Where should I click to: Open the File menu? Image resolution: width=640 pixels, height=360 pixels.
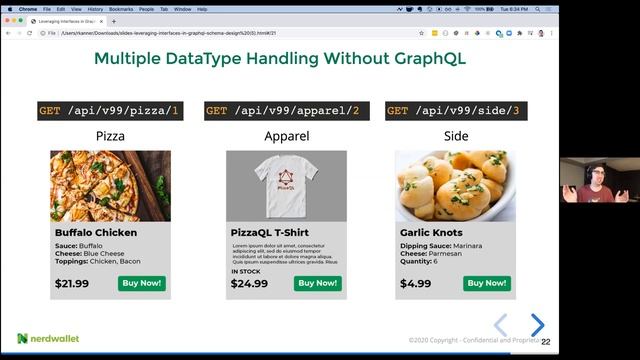pyautogui.click(x=47, y=9)
